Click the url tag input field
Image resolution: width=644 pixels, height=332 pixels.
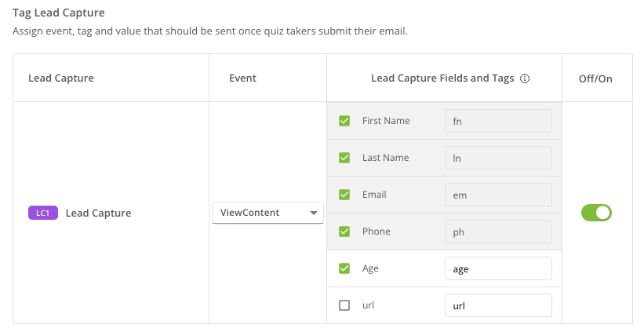tap(497, 305)
